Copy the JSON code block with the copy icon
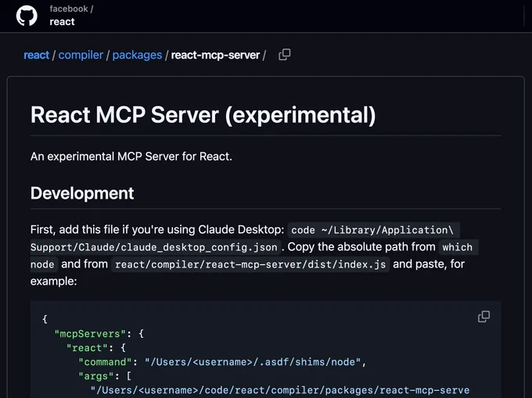The image size is (532, 398). point(483,317)
